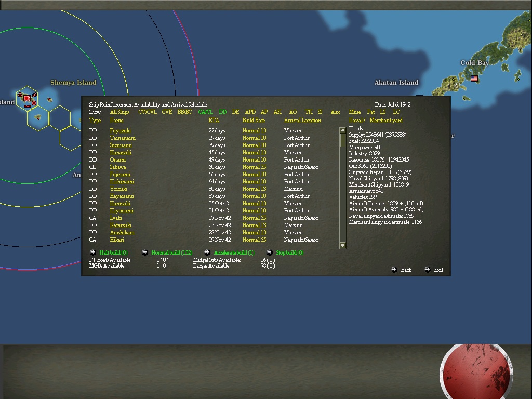The width and height of the screenshot is (532, 399).
Task: Open ship Fuyuzuki in the list
Action: 120,130
